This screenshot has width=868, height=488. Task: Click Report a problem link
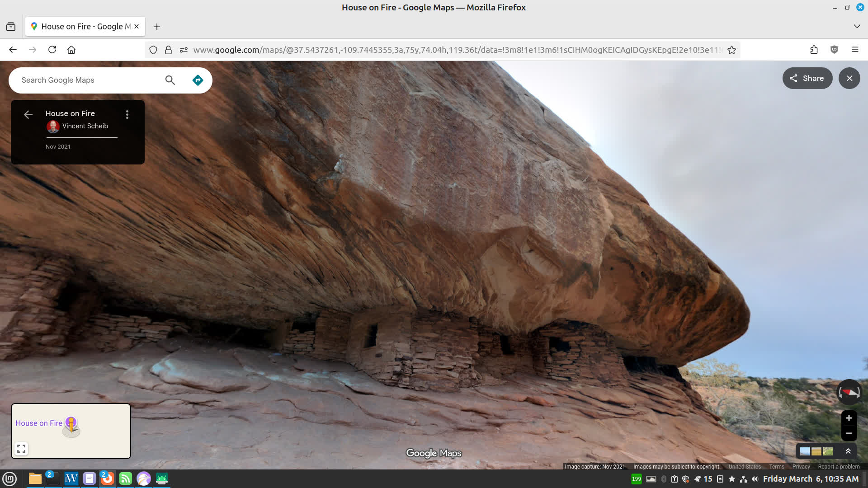[x=839, y=467]
